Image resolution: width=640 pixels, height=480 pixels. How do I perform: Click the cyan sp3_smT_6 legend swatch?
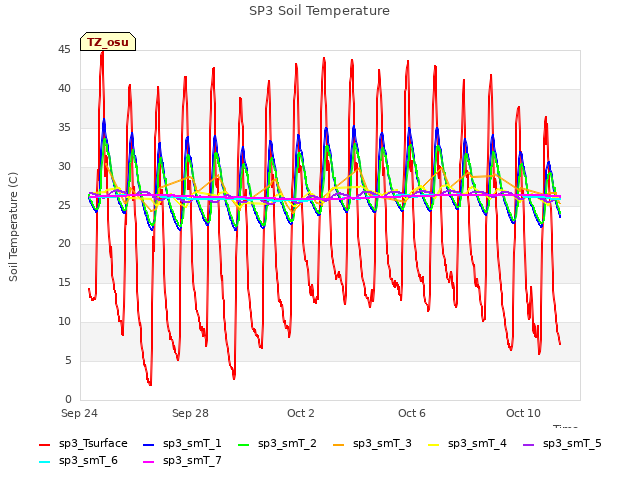click(44, 462)
